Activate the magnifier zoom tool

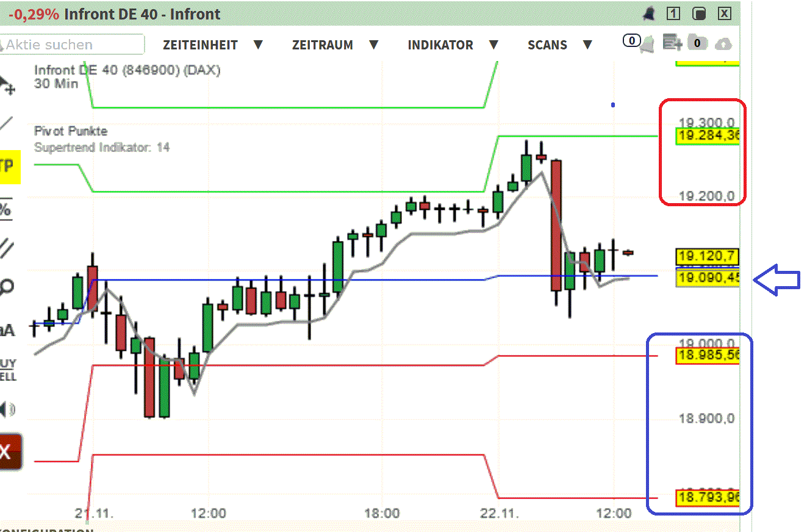pyautogui.click(x=6, y=287)
